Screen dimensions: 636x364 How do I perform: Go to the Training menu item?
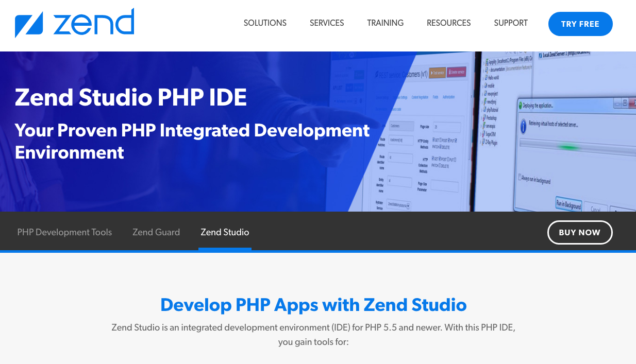385,23
